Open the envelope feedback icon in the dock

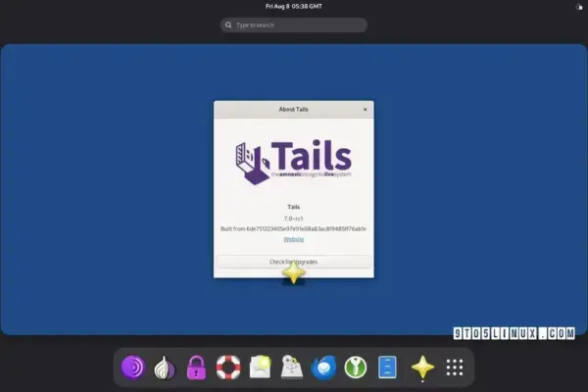[x=261, y=367]
